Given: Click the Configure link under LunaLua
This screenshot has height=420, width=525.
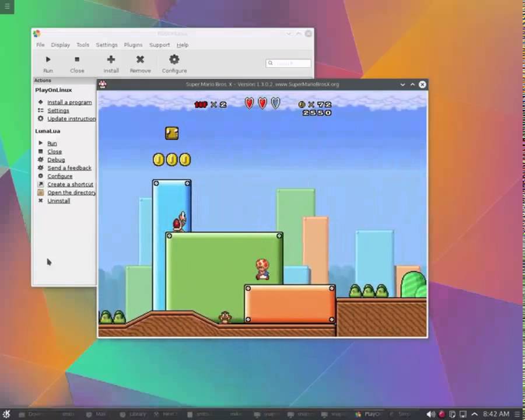Looking at the screenshot, I should pos(60,176).
